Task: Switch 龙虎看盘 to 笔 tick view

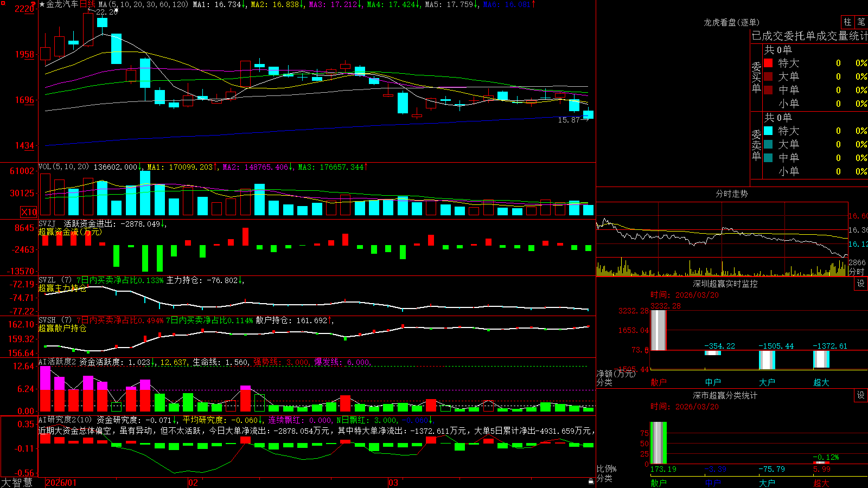Action: (x=861, y=22)
